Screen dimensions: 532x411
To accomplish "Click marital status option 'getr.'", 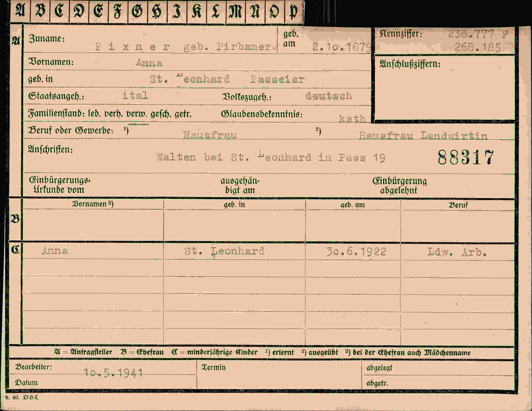I will 183,114.
